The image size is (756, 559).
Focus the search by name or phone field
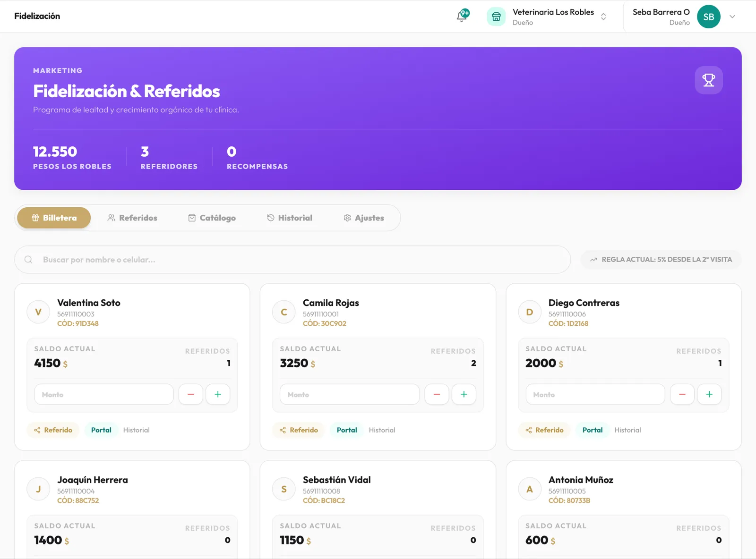tap(292, 260)
